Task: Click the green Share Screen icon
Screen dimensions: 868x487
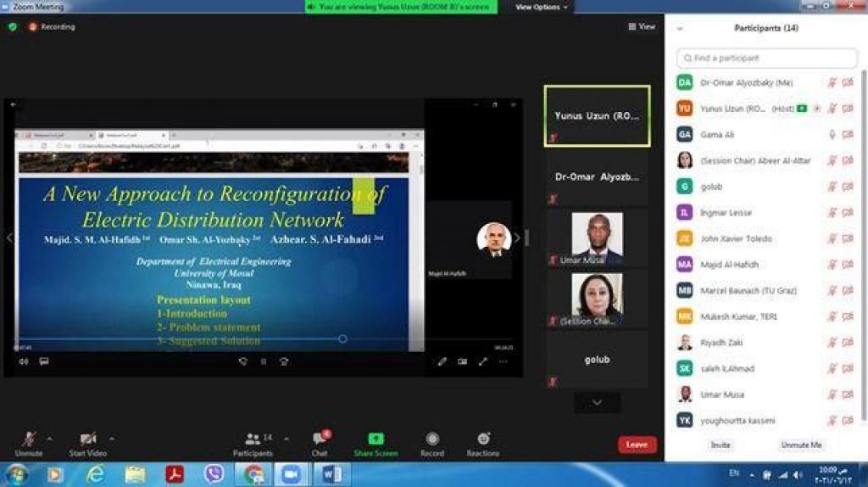Action: [376, 439]
